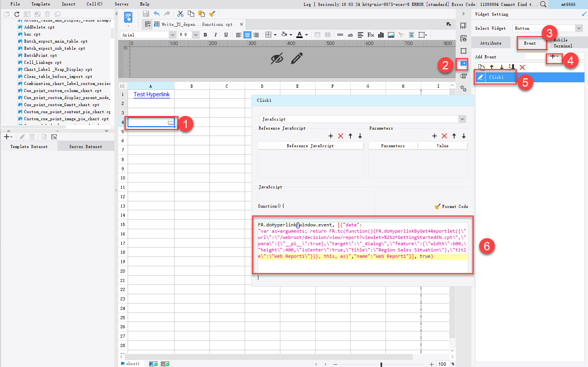Open the Server menu
This screenshot has height=367, width=588.
pyautogui.click(x=122, y=4)
